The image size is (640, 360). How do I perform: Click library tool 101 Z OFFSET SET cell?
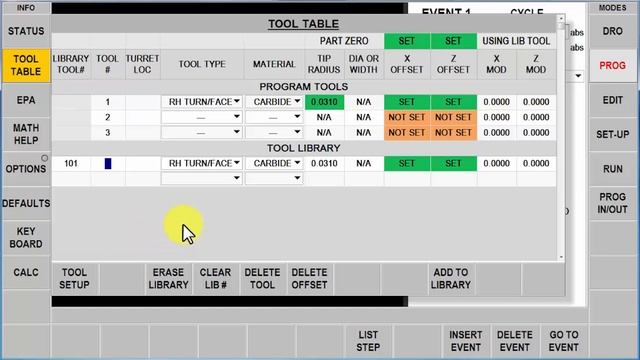pos(453,163)
